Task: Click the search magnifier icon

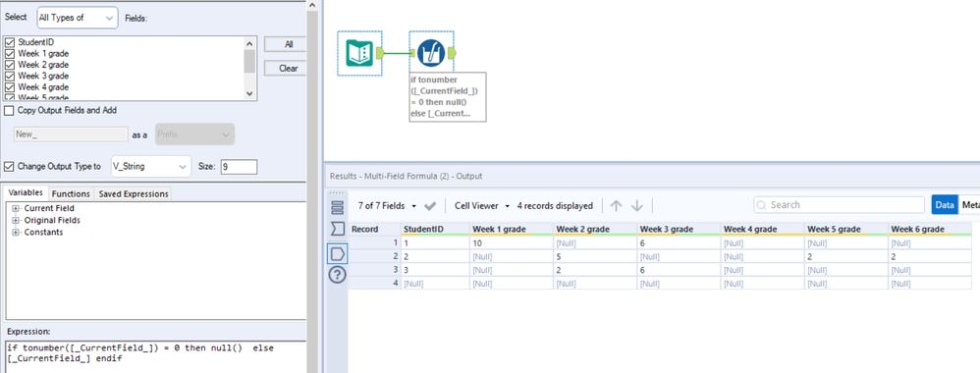Action: (762, 205)
